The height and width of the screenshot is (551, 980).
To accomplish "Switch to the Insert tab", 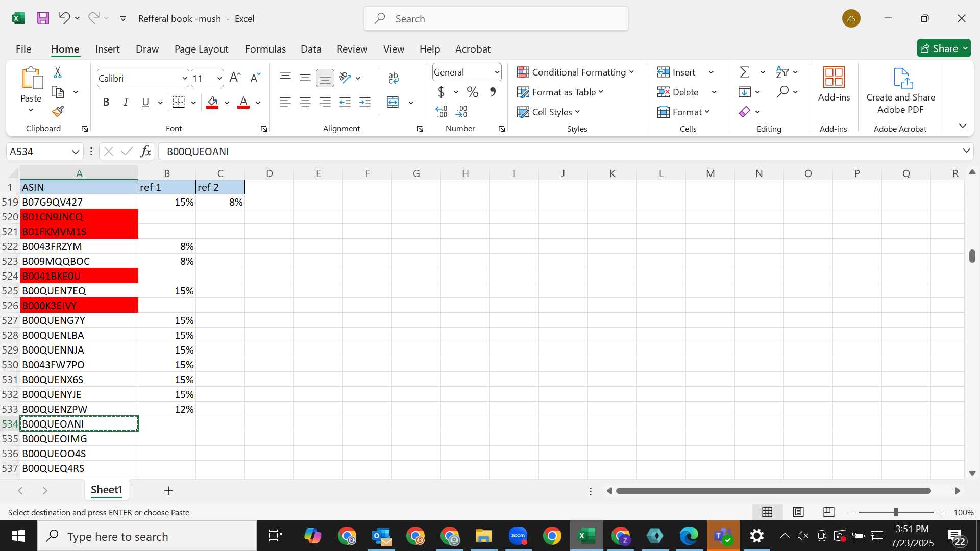I will click(108, 49).
